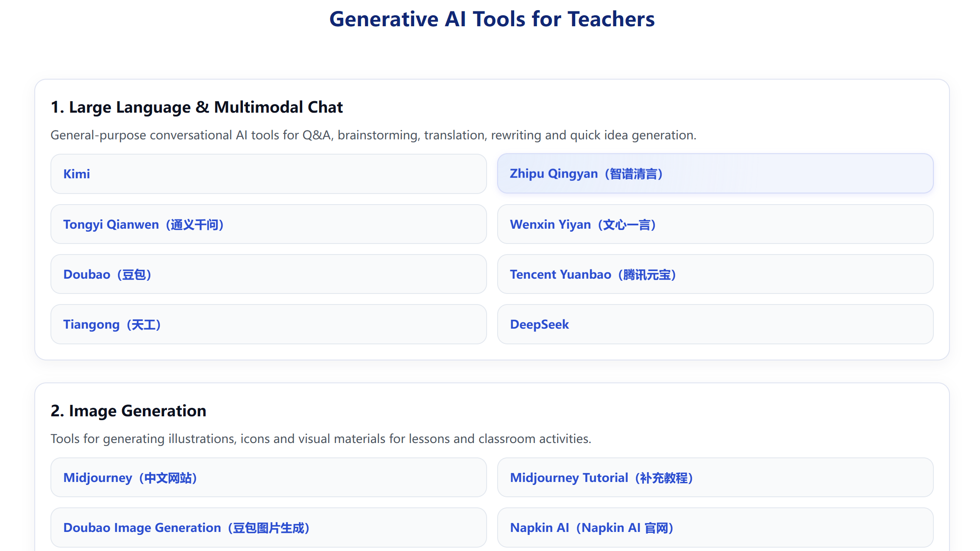Viewport: 980px width, 551px height.
Task: Open the DeepSeek link
Action: pyautogui.click(x=539, y=324)
